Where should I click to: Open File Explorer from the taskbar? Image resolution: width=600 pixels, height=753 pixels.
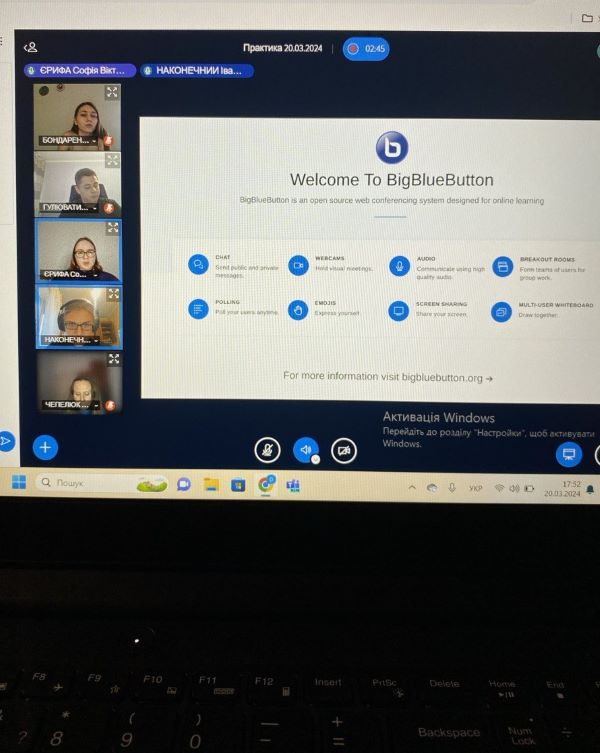coord(211,485)
